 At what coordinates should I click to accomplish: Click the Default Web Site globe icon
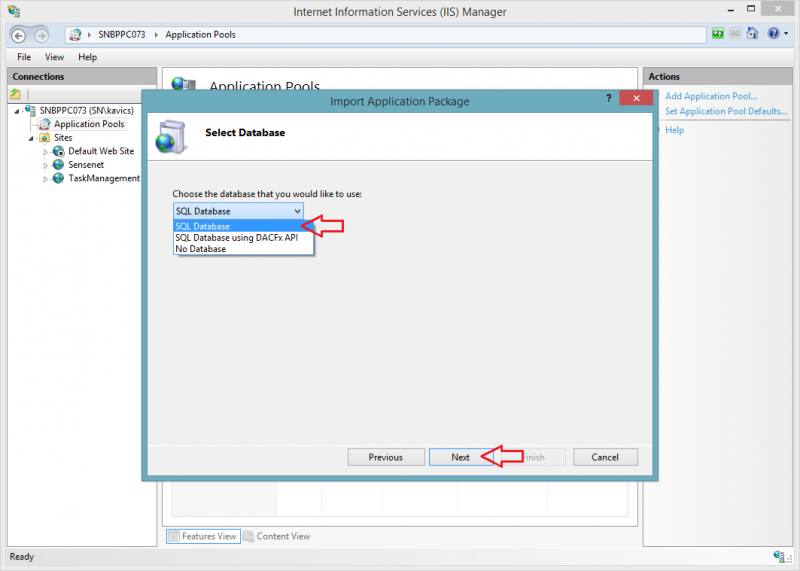coord(59,151)
